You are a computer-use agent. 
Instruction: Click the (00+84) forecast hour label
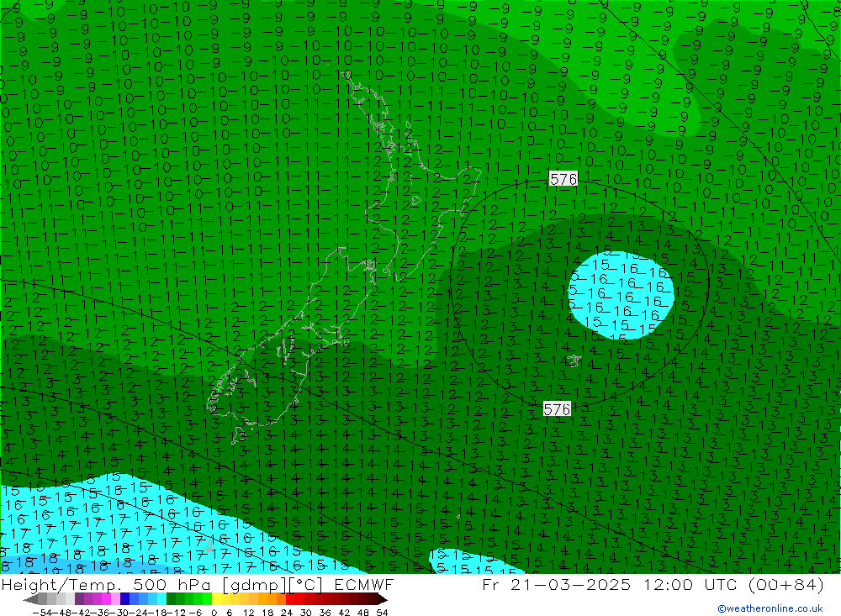[x=785, y=584]
